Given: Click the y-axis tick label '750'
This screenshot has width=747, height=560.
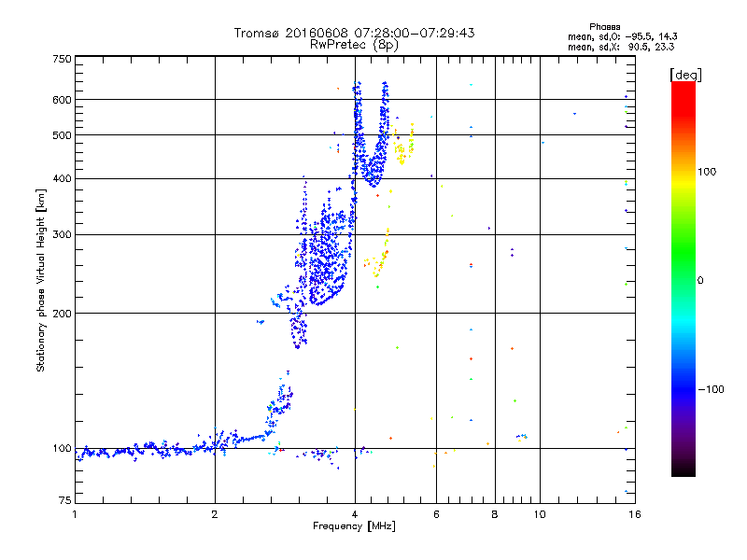Looking at the screenshot, I should (x=62, y=59).
